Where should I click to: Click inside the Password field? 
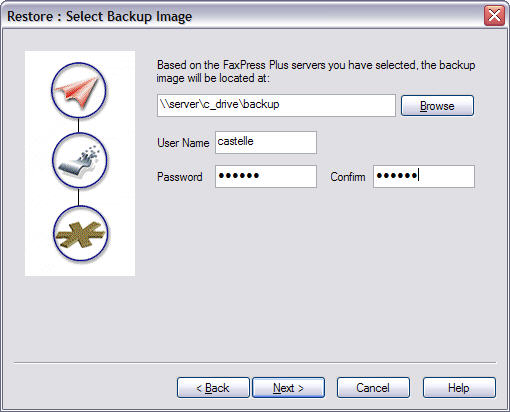point(266,176)
